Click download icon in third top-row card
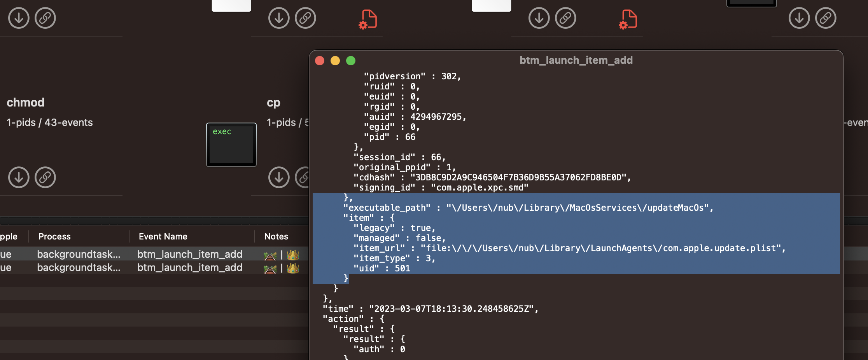 tap(539, 18)
